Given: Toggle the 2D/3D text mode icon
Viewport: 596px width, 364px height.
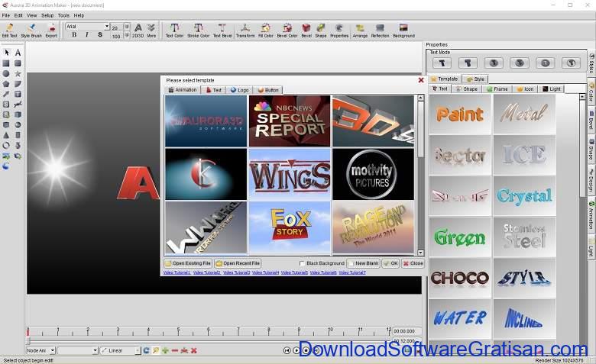Looking at the screenshot, I should pyautogui.click(x=138, y=31).
